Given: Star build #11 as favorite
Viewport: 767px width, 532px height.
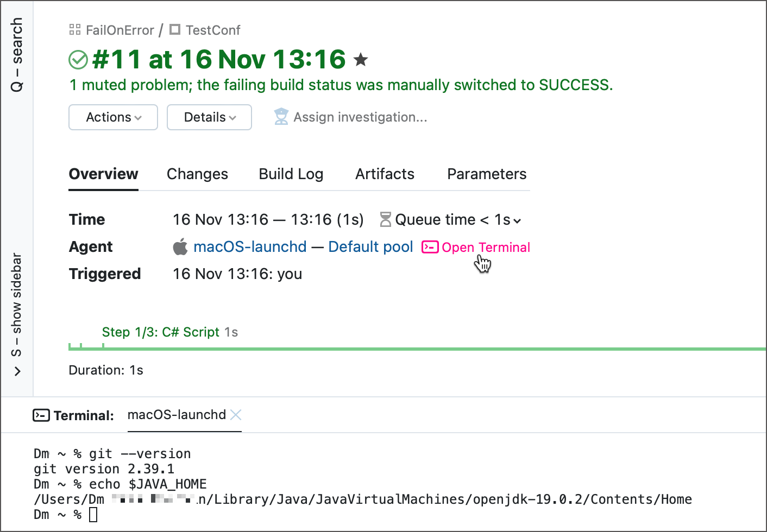Looking at the screenshot, I should [361, 60].
